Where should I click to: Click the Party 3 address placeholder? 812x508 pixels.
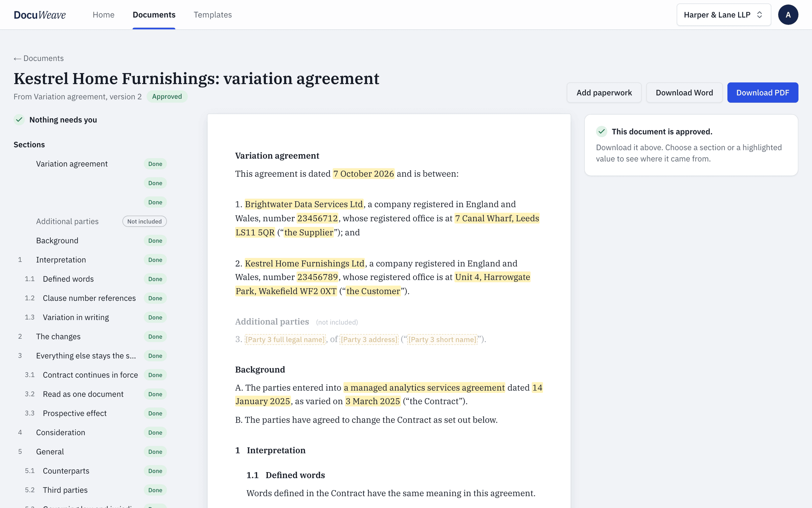369,339
